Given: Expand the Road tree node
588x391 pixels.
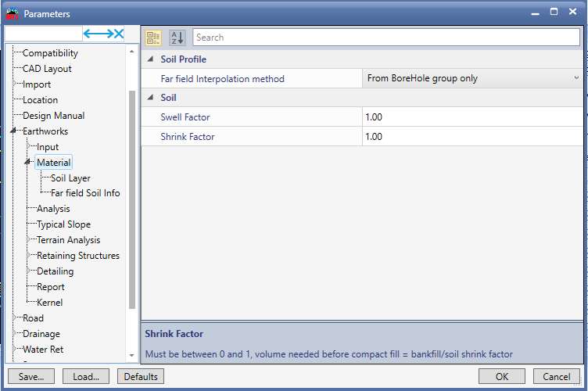Looking at the screenshot, I should tap(15, 317).
